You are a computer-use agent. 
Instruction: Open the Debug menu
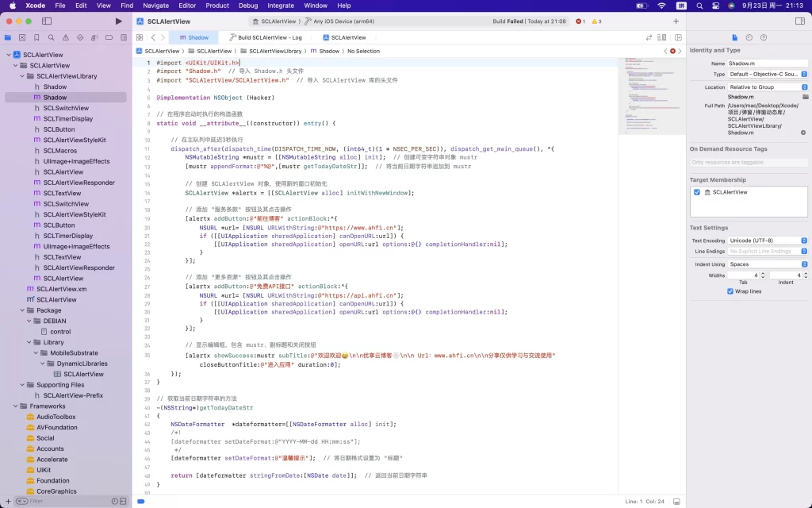(248, 6)
